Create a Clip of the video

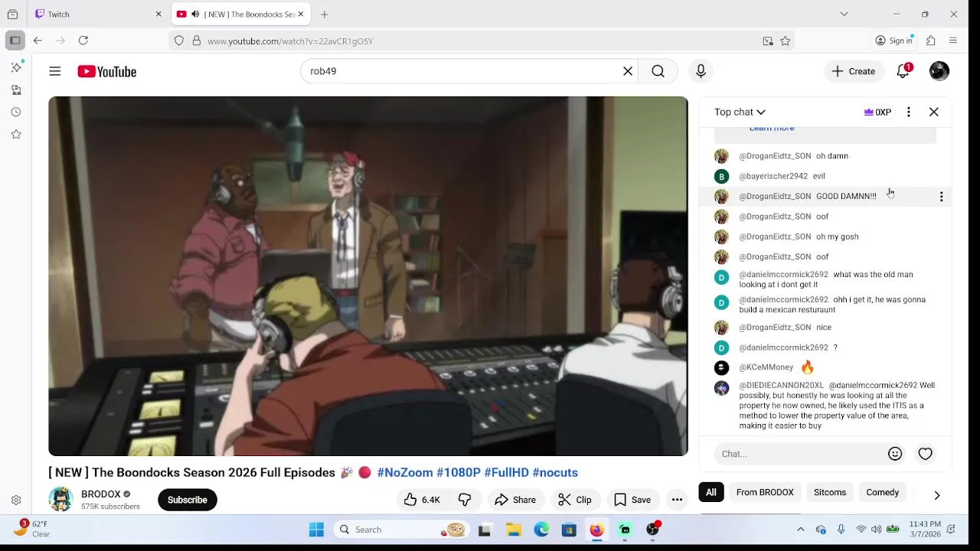[x=575, y=500]
